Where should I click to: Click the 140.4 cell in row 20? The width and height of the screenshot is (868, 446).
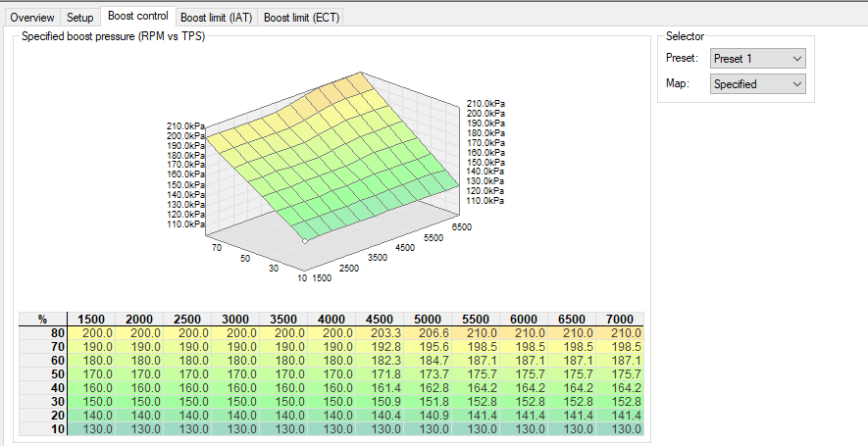(380, 415)
